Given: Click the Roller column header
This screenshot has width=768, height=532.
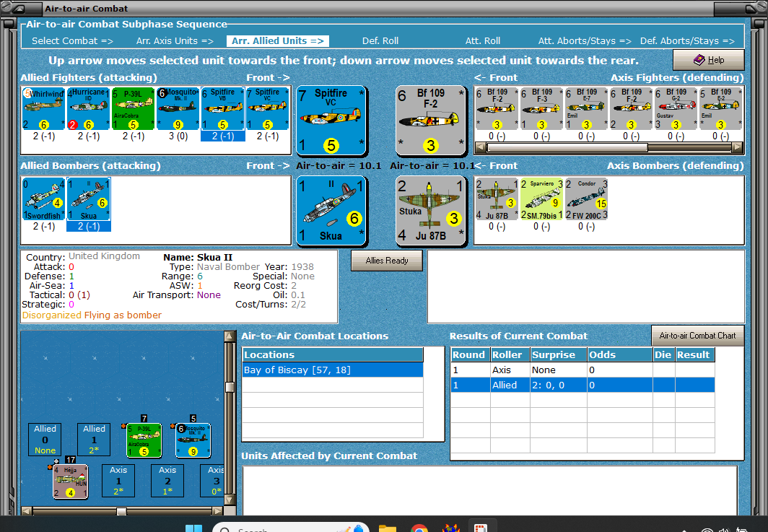Looking at the screenshot, I should coord(510,354).
